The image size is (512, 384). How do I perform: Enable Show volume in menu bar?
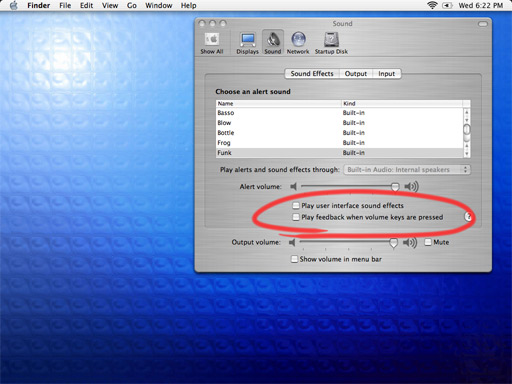tap(294, 259)
